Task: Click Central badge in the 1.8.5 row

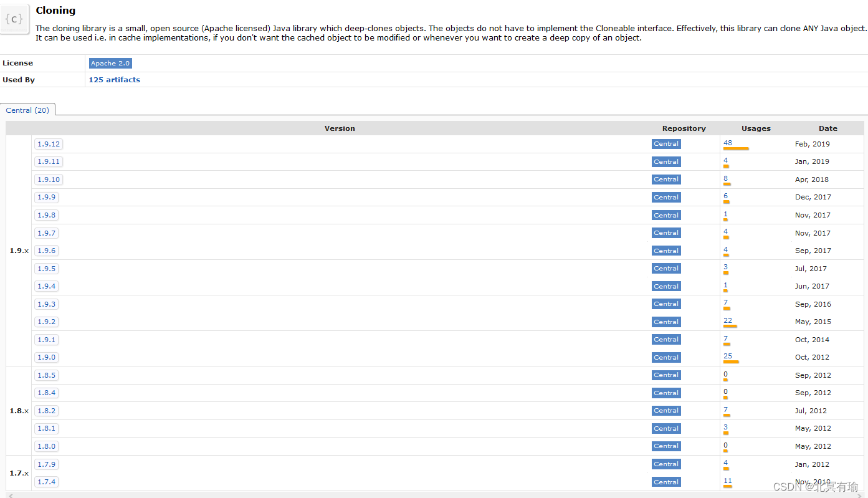Action: point(666,375)
